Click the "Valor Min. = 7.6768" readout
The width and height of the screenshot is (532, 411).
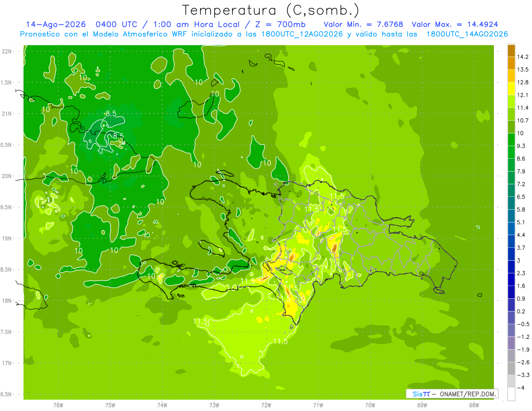(x=363, y=24)
